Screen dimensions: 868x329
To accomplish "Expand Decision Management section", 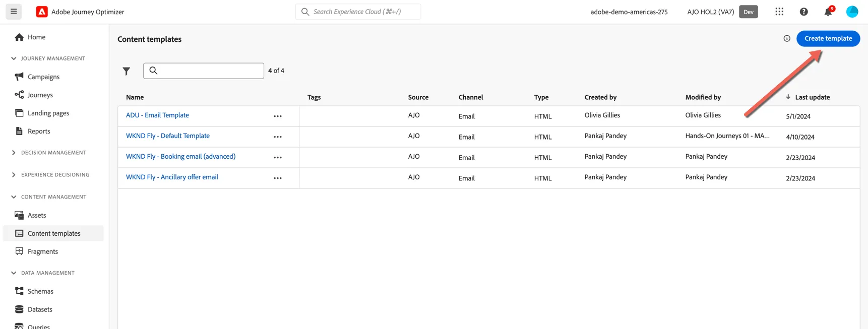I will [14, 153].
